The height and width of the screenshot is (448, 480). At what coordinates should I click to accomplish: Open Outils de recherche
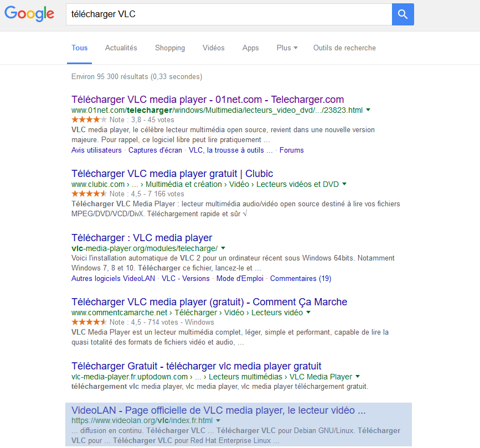[x=344, y=48]
